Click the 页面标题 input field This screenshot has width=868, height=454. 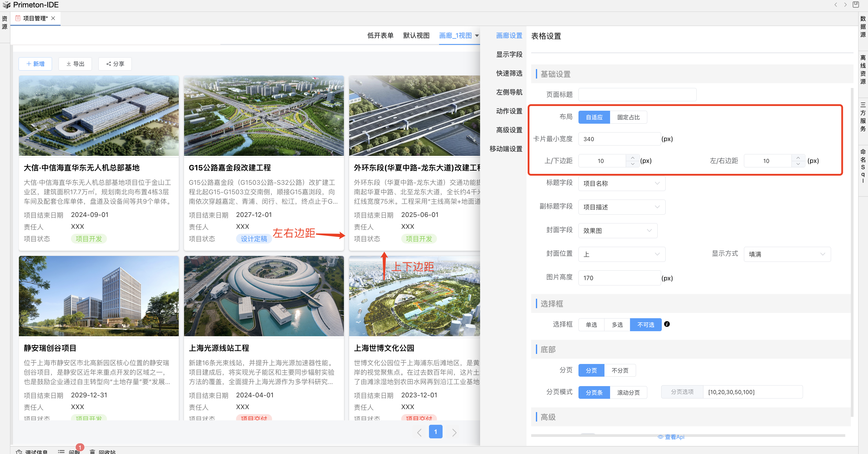[637, 95]
